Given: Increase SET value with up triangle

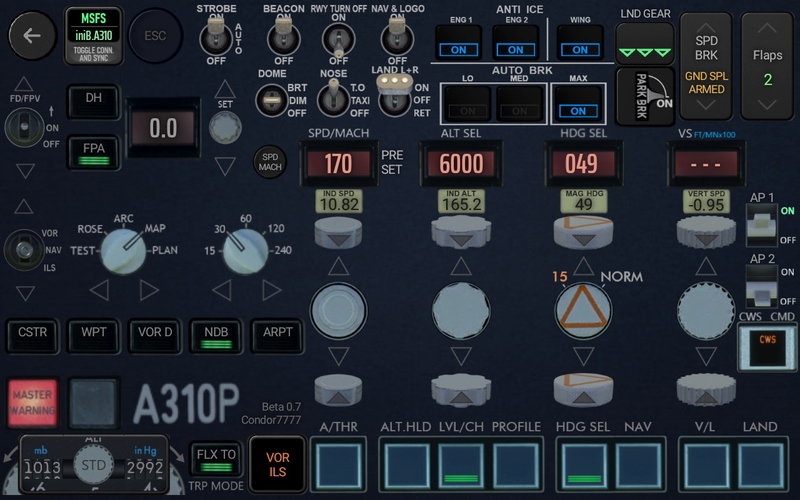Looking at the screenshot, I should pyautogui.click(x=225, y=89).
